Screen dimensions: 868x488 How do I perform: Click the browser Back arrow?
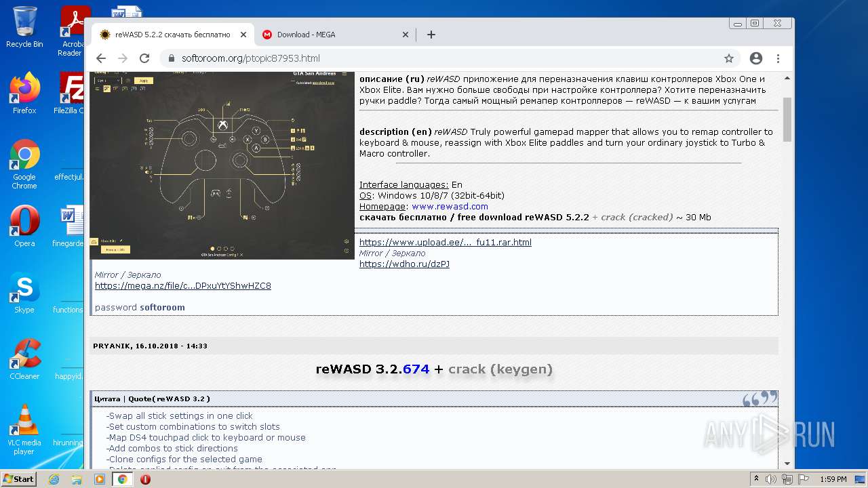101,58
